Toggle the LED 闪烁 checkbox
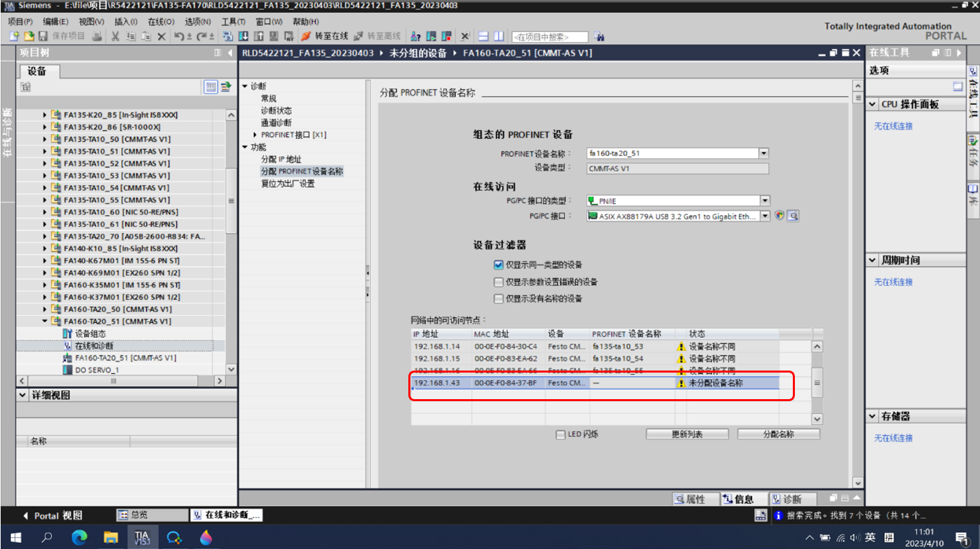This screenshot has height=549, width=980. (560, 435)
